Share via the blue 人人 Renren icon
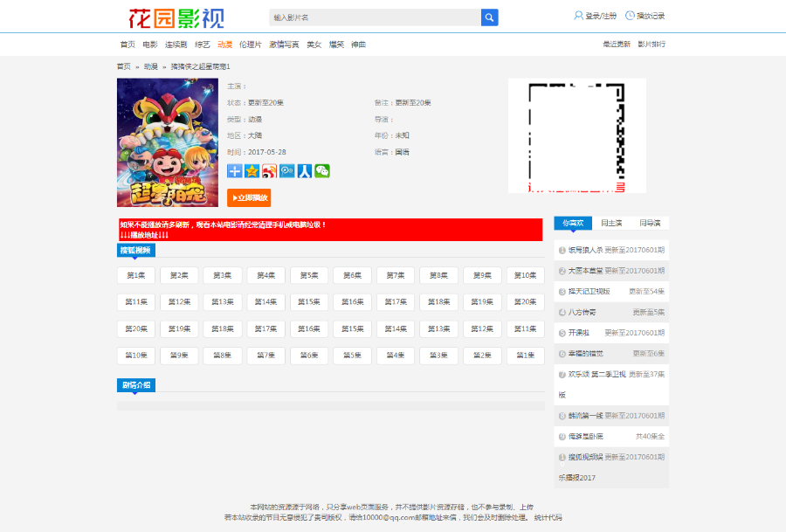 [x=304, y=171]
